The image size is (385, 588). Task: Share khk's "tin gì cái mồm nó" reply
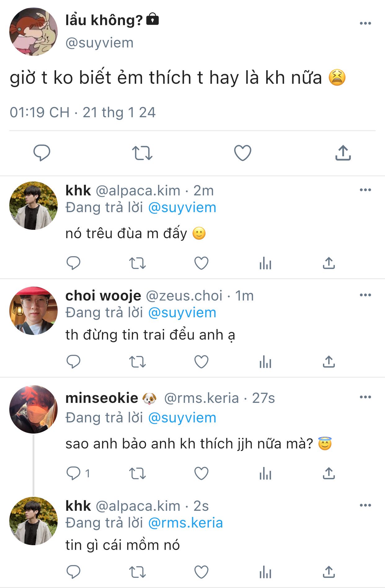(329, 572)
